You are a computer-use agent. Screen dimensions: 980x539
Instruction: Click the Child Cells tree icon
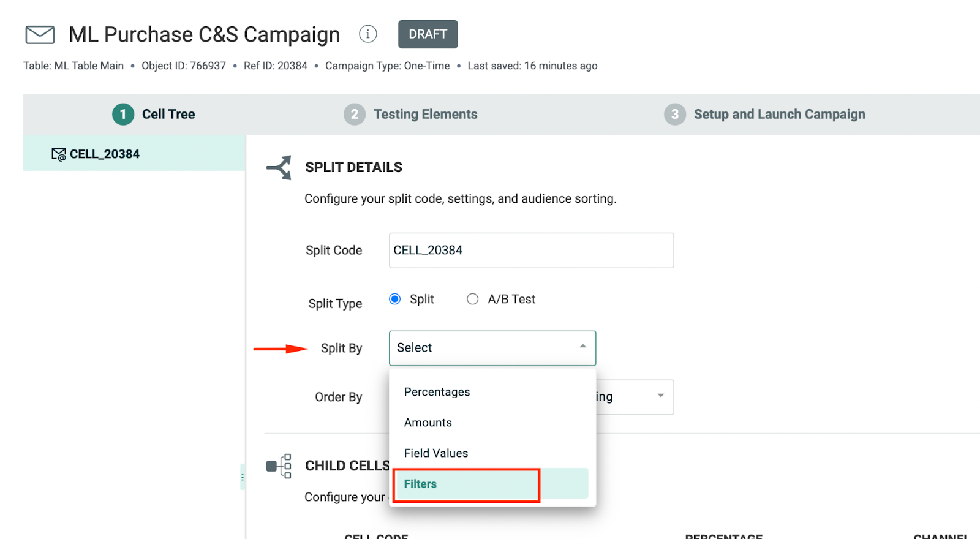tap(279, 466)
